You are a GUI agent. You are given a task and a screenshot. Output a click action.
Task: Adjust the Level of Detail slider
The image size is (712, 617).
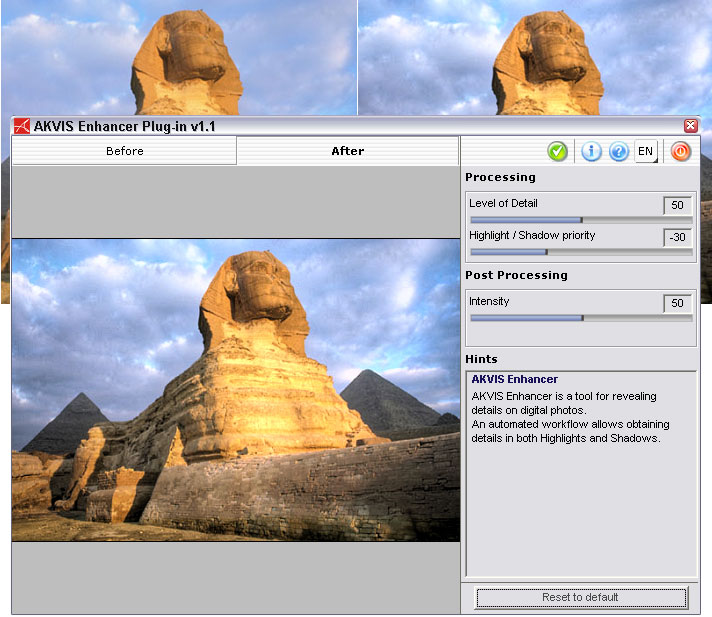pyautogui.click(x=581, y=220)
